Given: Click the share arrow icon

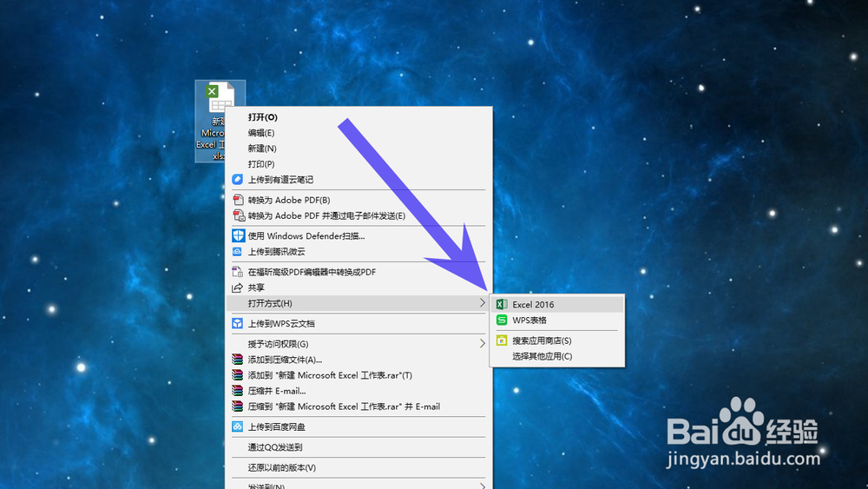Looking at the screenshot, I should pyautogui.click(x=238, y=287).
